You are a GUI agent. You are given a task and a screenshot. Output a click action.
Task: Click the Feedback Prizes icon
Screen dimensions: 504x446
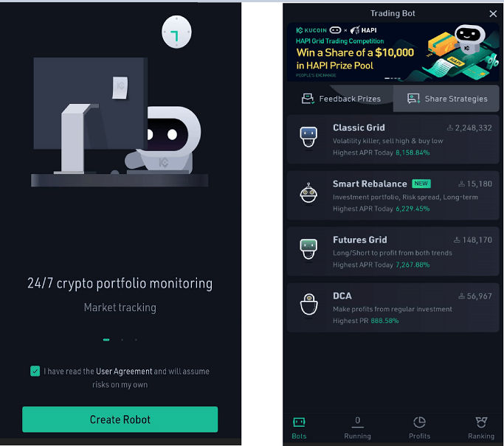[x=308, y=99]
